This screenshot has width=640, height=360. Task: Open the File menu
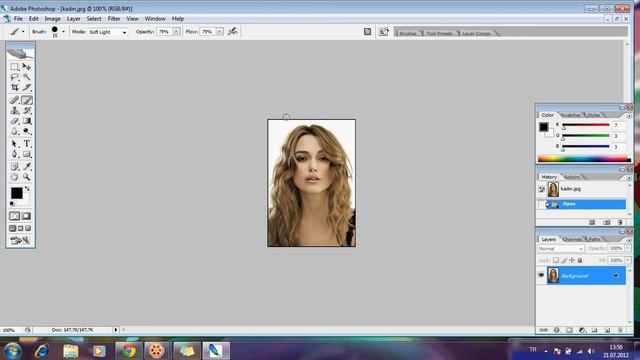tap(18, 19)
